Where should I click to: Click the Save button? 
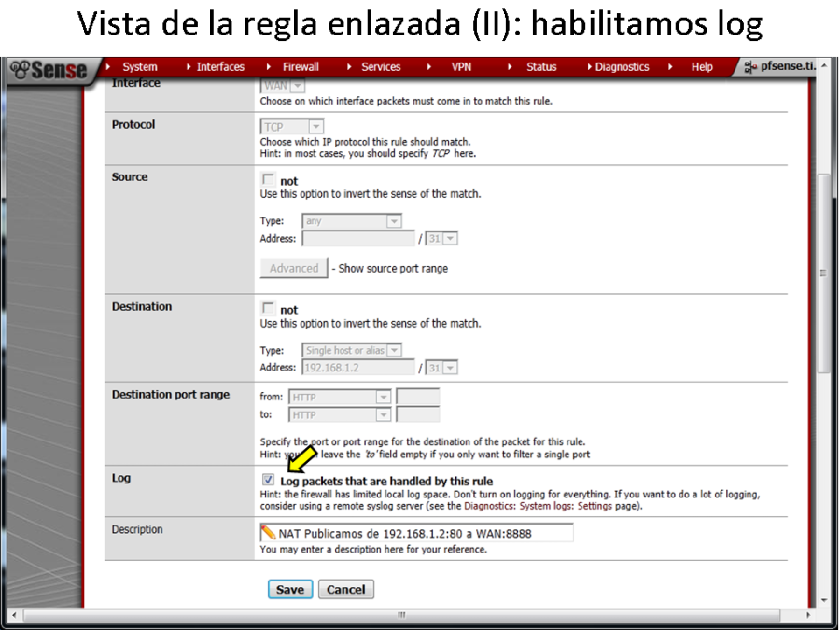click(290, 589)
